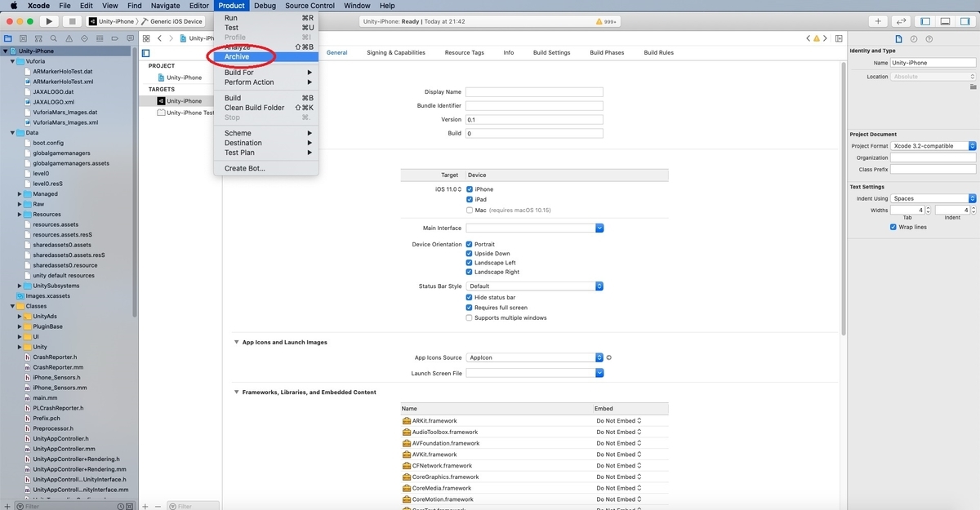
Task: Open the Issue navigator warning icon
Action: (x=68, y=38)
